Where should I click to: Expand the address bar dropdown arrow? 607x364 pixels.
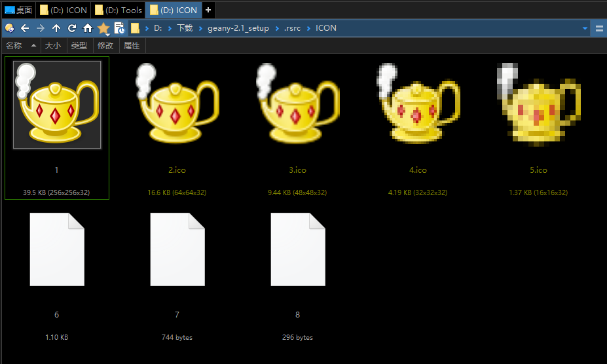coord(585,28)
